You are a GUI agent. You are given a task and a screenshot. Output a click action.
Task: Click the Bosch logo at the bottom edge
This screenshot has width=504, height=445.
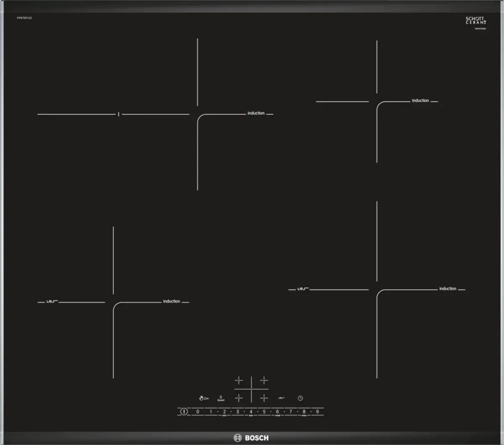pyautogui.click(x=251, y=438)
